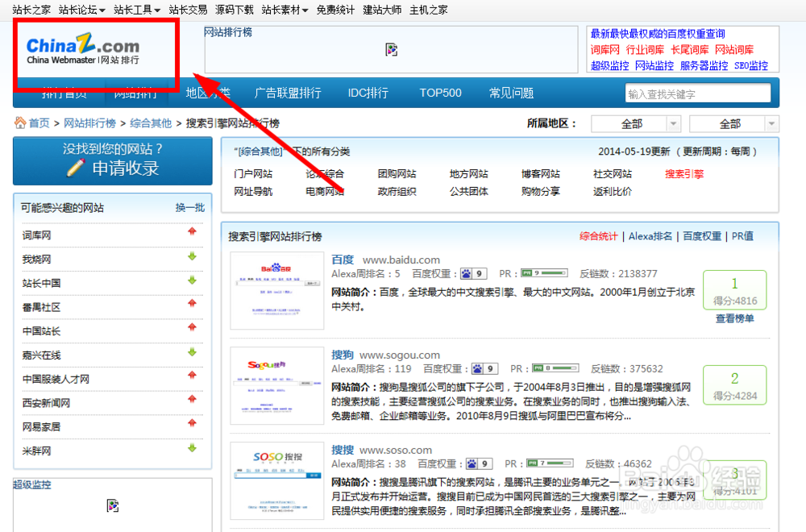Click red up arrow beside 中国站长
806x532 pixels.
click(193, 327)
